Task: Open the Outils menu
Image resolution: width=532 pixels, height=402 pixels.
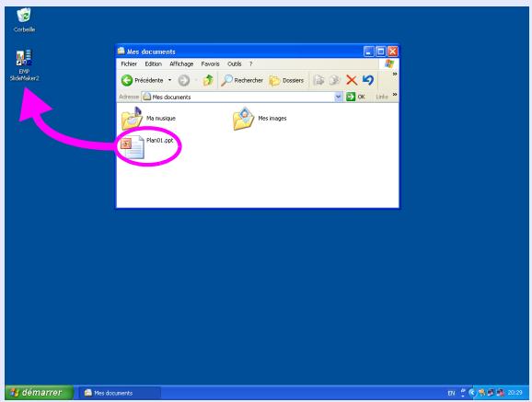Action: coord(234,63)
